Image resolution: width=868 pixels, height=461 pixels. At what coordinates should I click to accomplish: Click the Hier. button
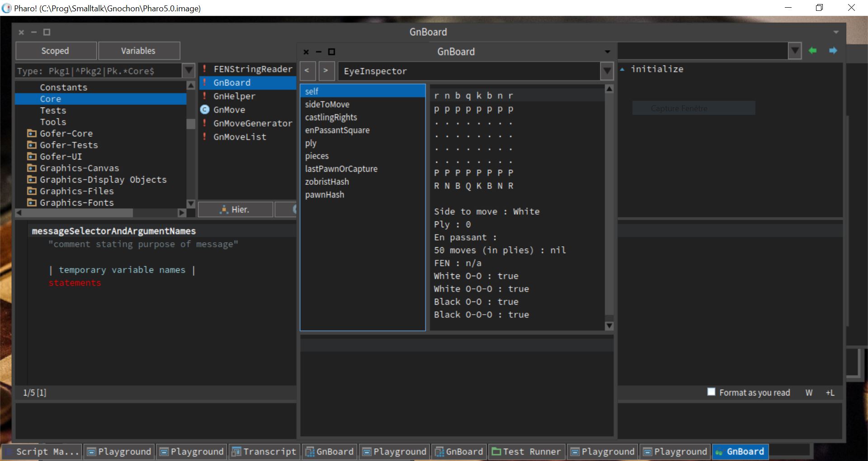[x=236, y=210]
